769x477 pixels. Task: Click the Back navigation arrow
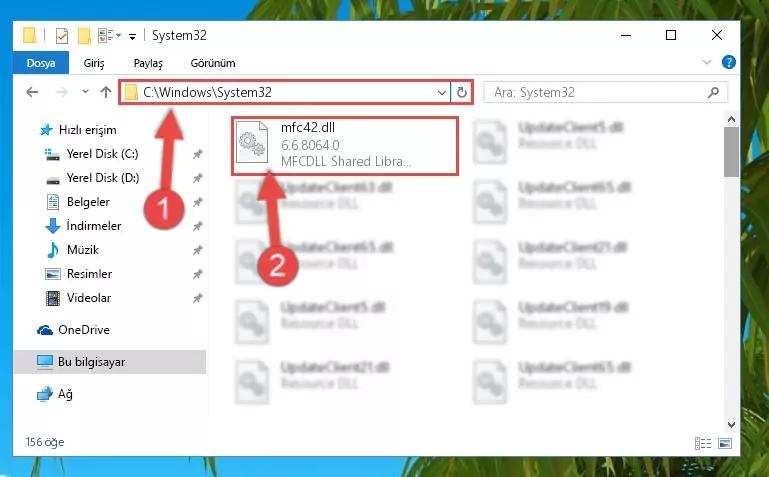click(32, 92)
